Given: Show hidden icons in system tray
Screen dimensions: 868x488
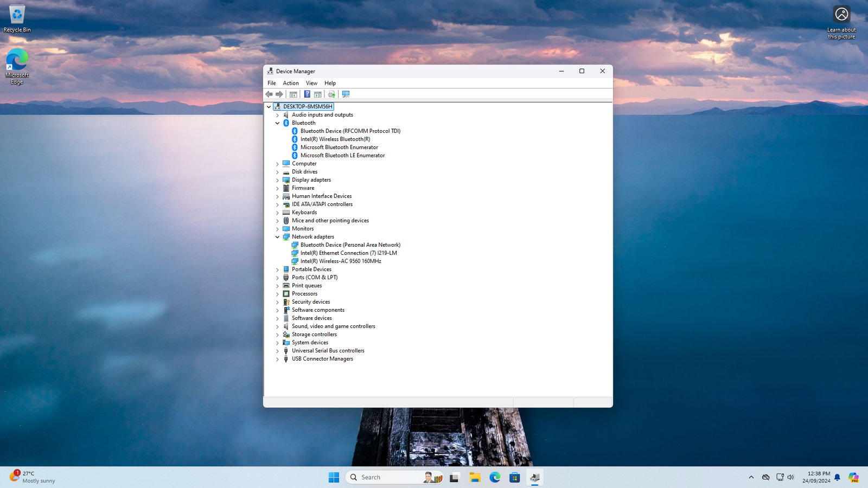Looking at the screenshot, I should click(751, 477).
